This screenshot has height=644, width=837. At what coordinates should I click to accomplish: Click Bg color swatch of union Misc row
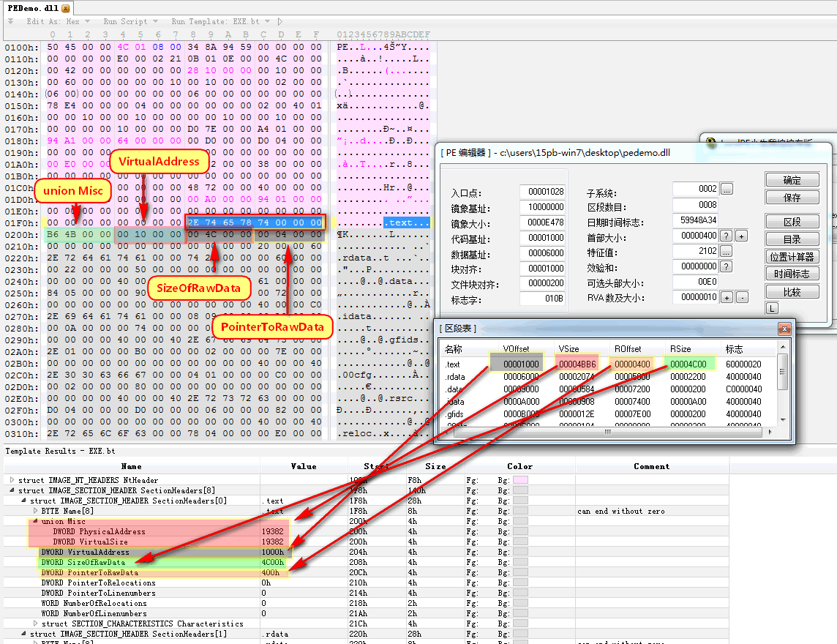click(520, 521)
